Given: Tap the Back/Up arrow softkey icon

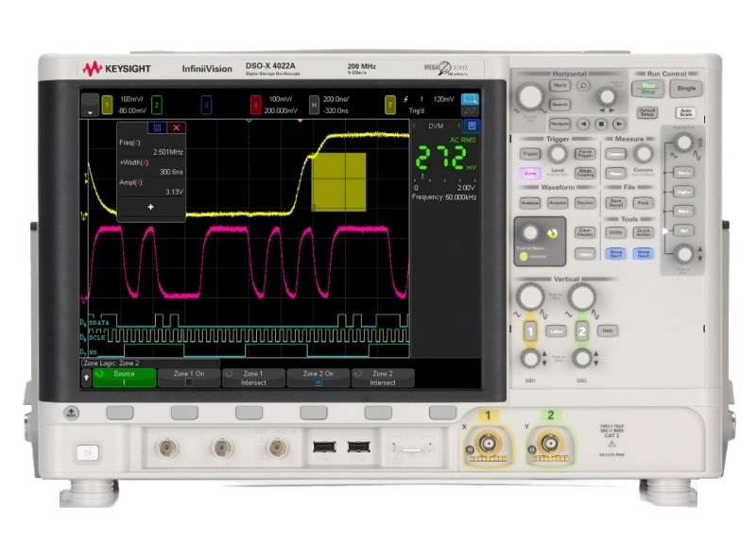Looking at the screenshot, I should tap(88, 377).
